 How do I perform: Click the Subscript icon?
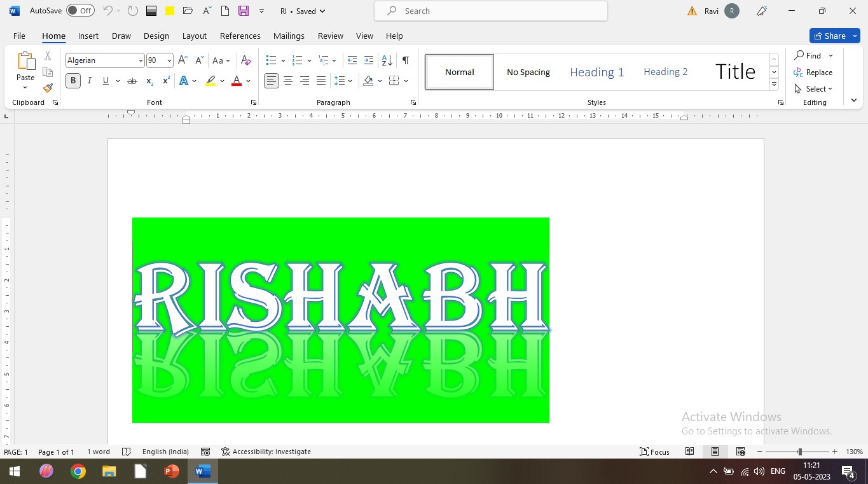[x=149, y=81]
